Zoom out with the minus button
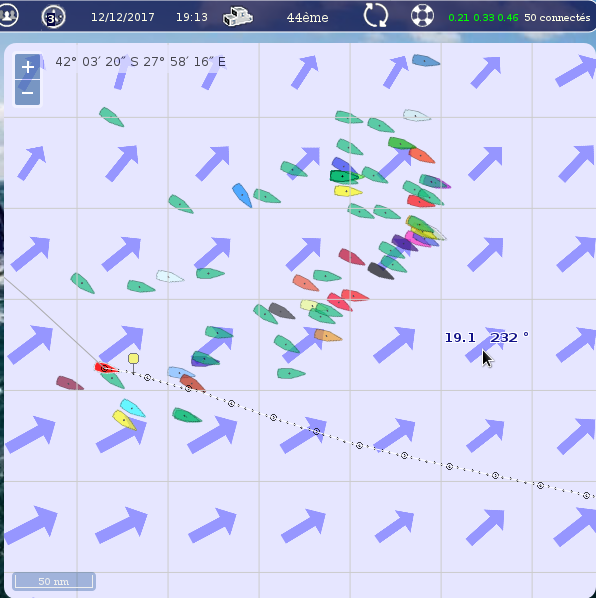 point(27,93)
